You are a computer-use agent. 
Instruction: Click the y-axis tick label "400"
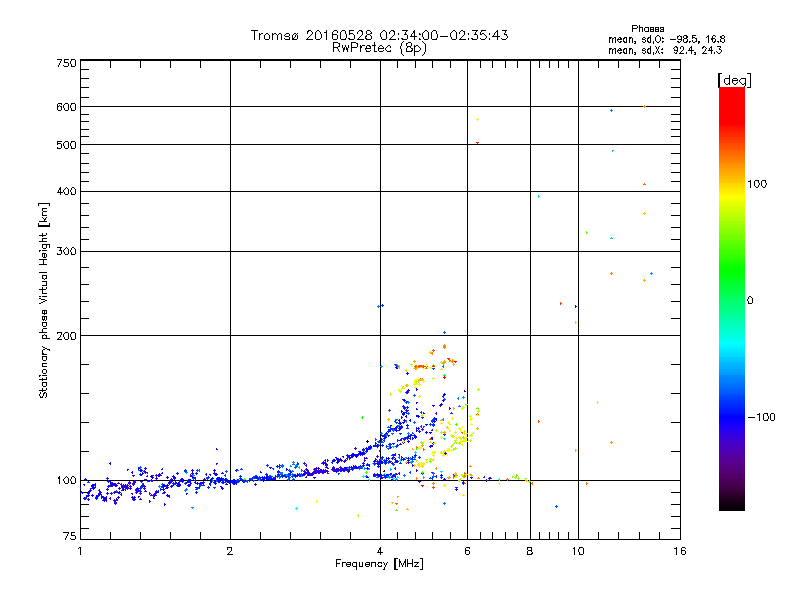tap(66, 191)
